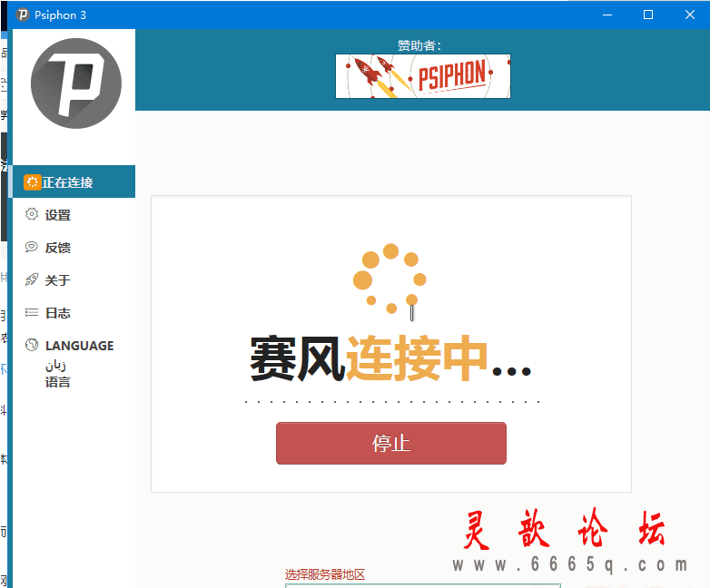
Task: Click the 赛风连接中 connecting status text
Action: click(x=390, y=358)
